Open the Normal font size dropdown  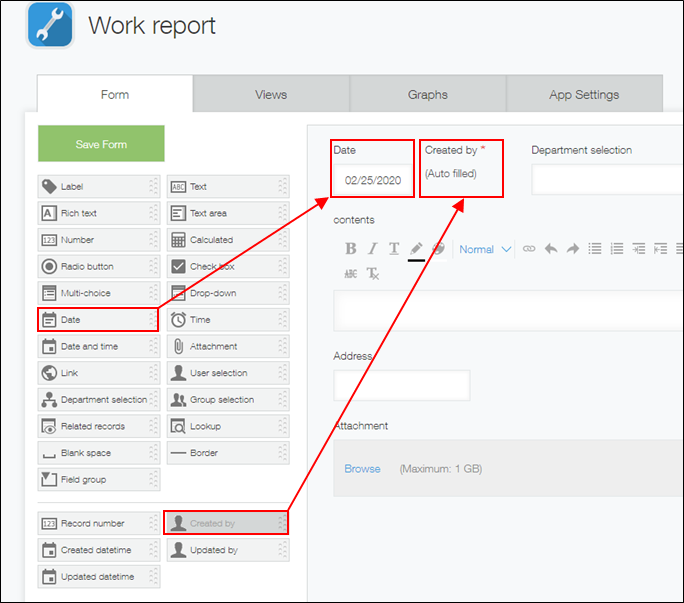coord(485,250)
